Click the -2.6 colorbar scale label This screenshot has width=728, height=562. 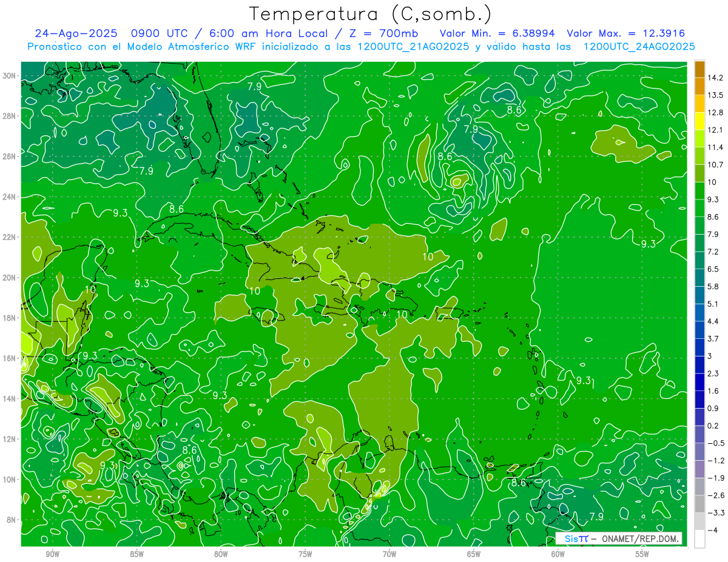pos(716,495)
